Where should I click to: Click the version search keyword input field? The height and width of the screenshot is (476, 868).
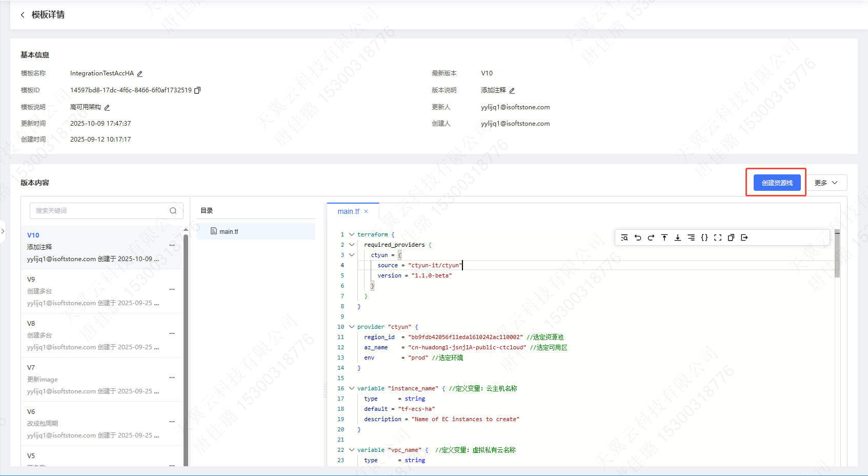100,211
